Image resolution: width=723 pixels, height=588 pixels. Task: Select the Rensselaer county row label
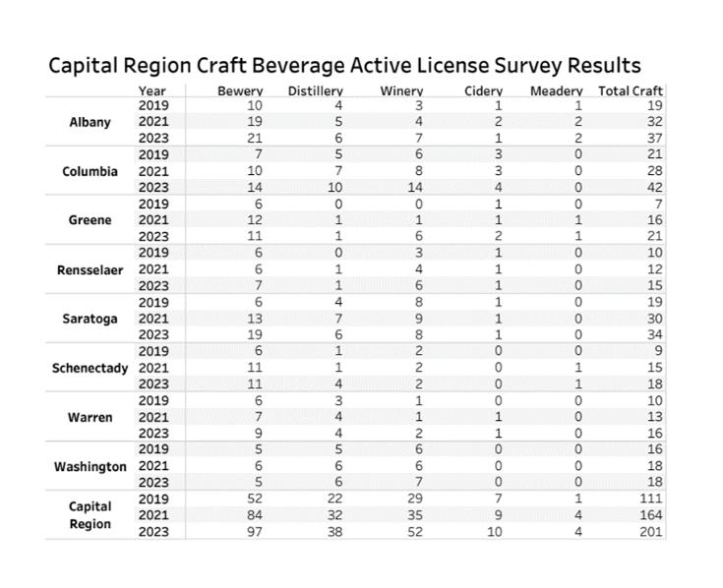point(90,269)
